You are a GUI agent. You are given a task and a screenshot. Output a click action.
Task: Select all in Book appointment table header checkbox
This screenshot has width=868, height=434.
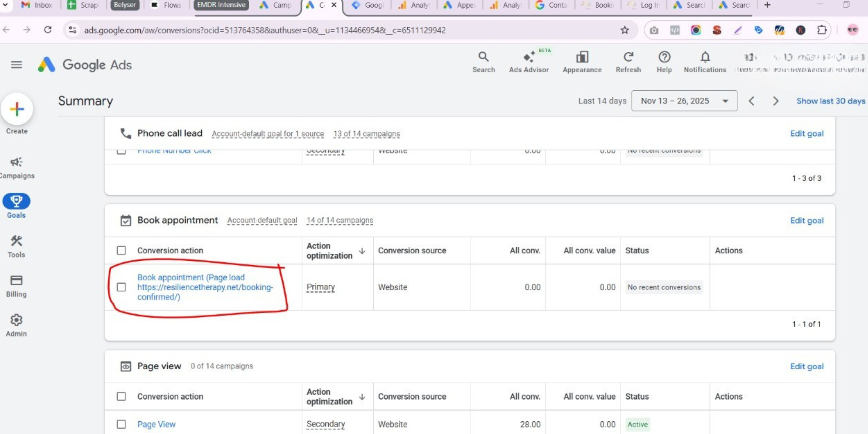(121, 250)
